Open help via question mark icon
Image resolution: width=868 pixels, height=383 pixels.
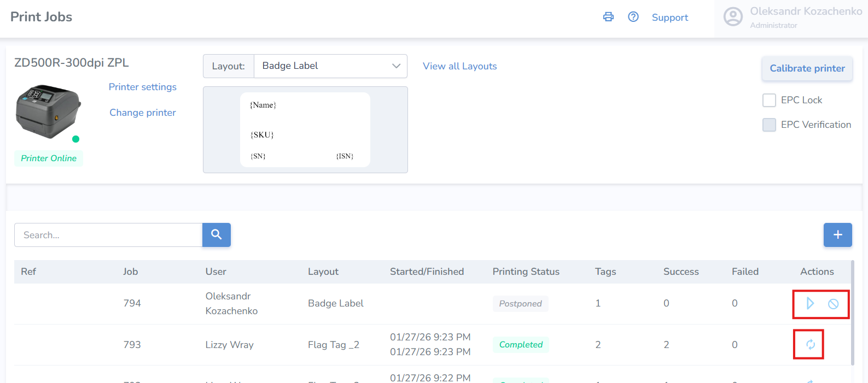coord(633,17)
